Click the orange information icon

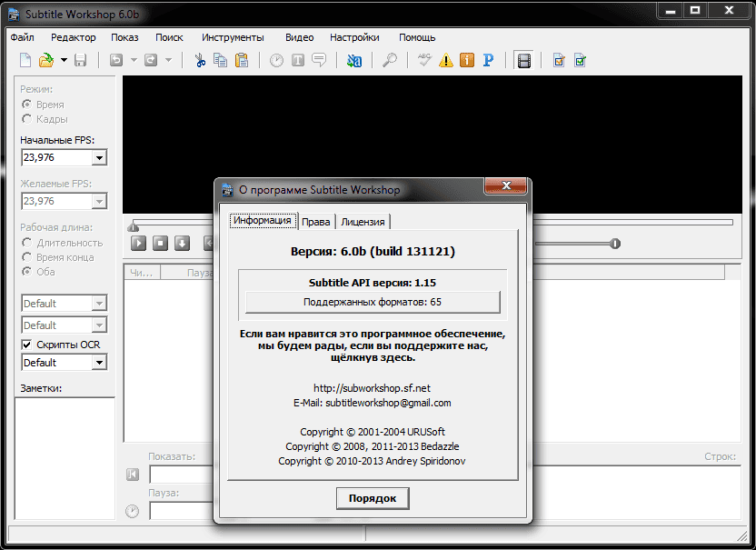[467, 60]
